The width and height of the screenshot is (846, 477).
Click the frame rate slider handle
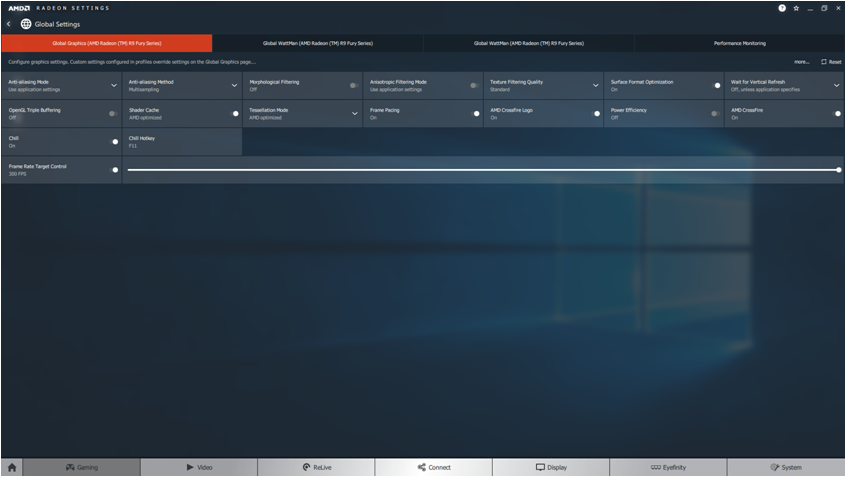838,170
